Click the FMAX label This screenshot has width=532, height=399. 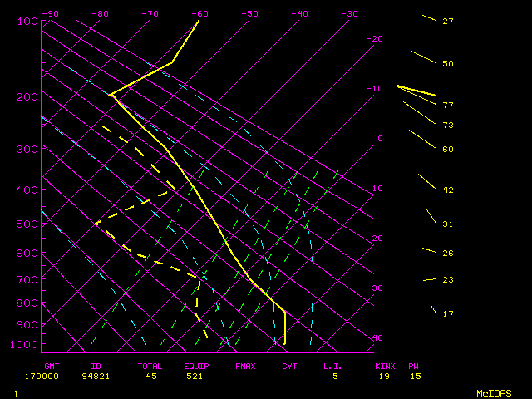244,366
